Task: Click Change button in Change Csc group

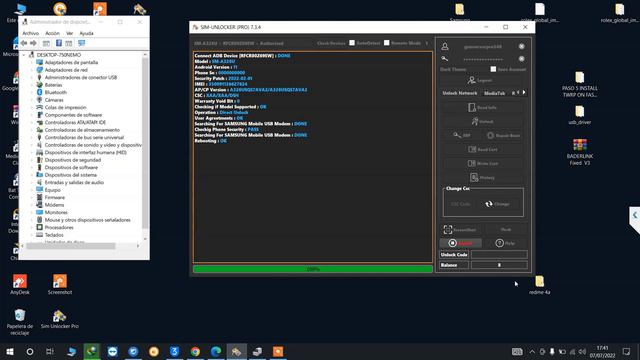Action: tap(497, 204)
